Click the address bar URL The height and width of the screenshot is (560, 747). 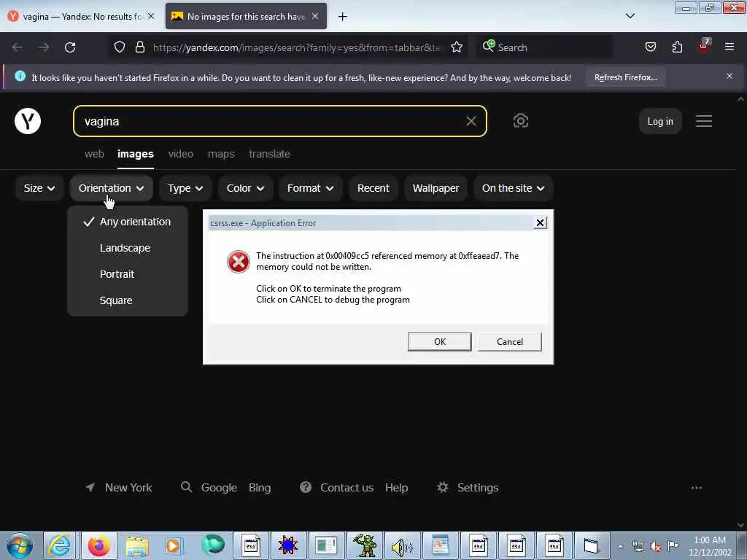coord(298,47)
